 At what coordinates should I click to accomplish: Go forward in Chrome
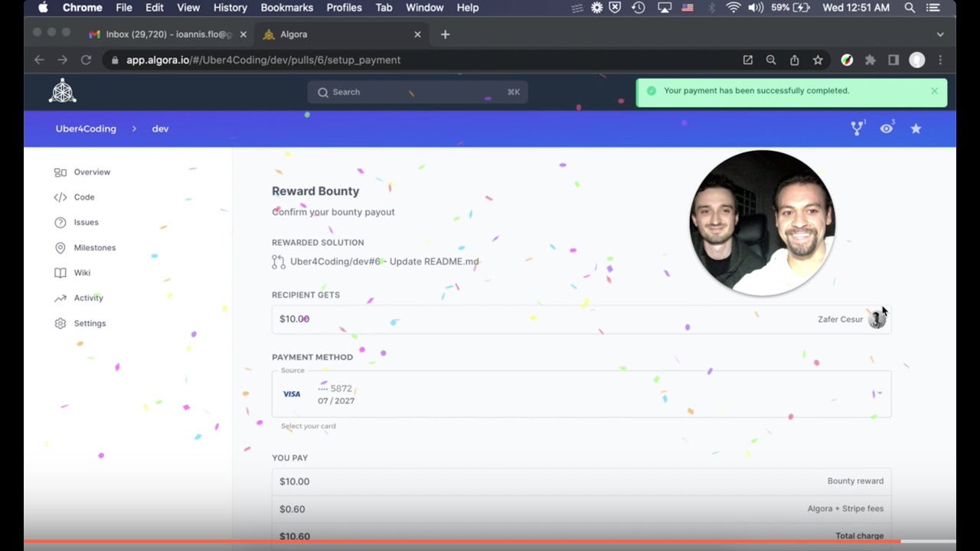(x=63, y=60)
